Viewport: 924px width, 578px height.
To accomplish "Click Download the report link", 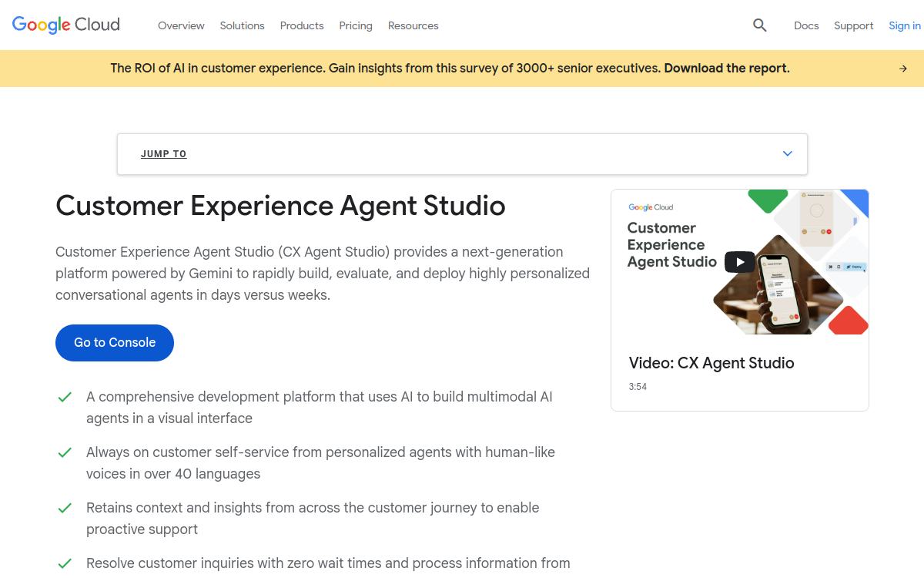I will [x=727, y=68].
